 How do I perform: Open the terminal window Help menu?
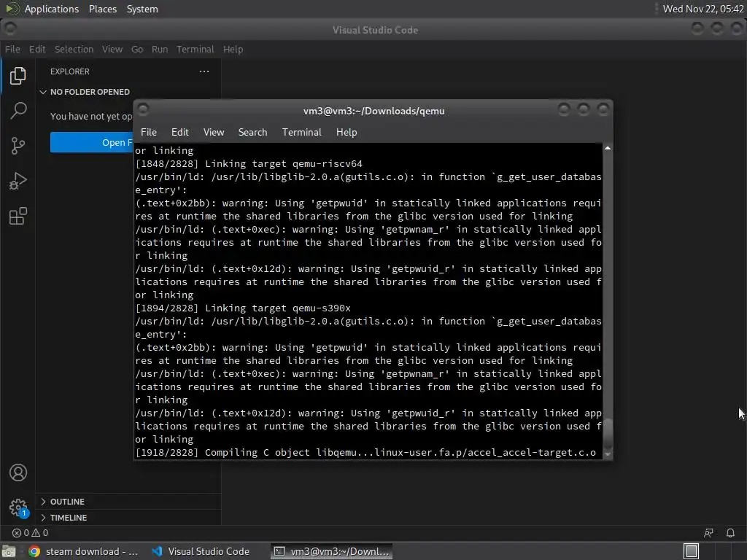[347, 133]
